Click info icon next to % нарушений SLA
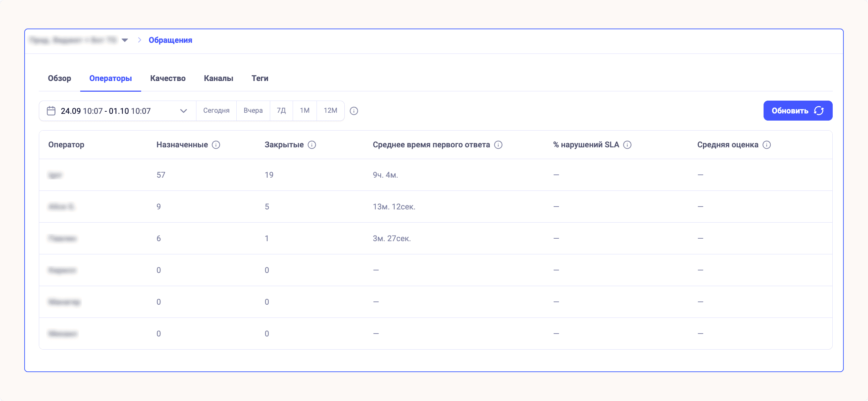Screen dimensions: 868x401 click(627, 145)
